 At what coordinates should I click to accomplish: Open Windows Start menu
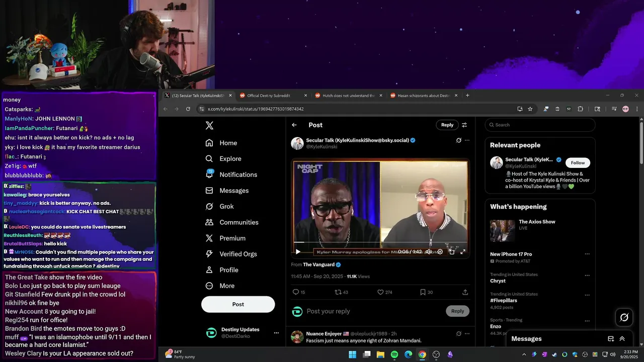tap(353, 354)
